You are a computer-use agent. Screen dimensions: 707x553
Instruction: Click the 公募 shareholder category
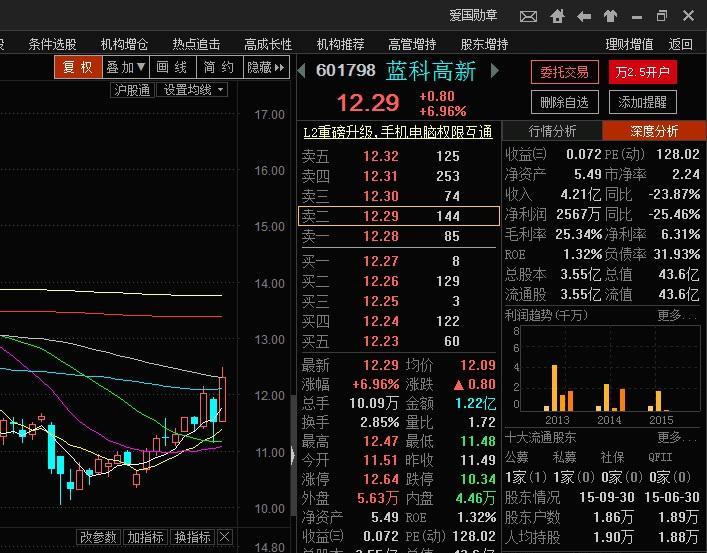click(x=517, y=457)
